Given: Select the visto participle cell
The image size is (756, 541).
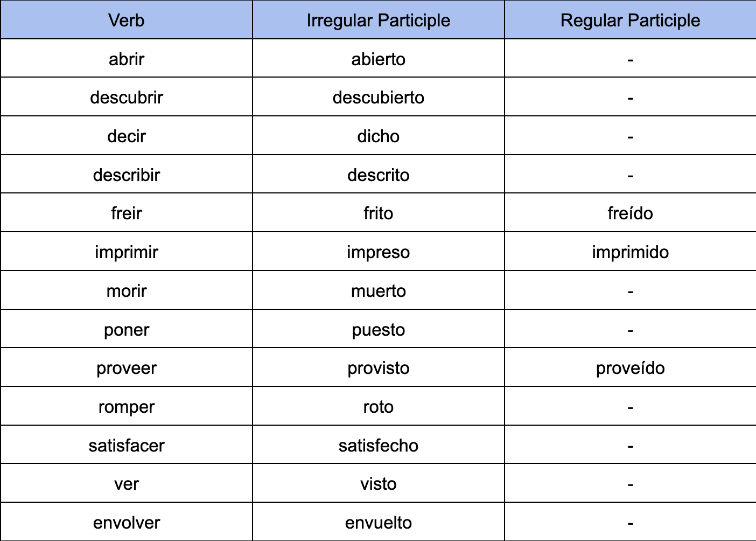Looking at the screenshot, I should pyautogui.click(x=378, y=484).
